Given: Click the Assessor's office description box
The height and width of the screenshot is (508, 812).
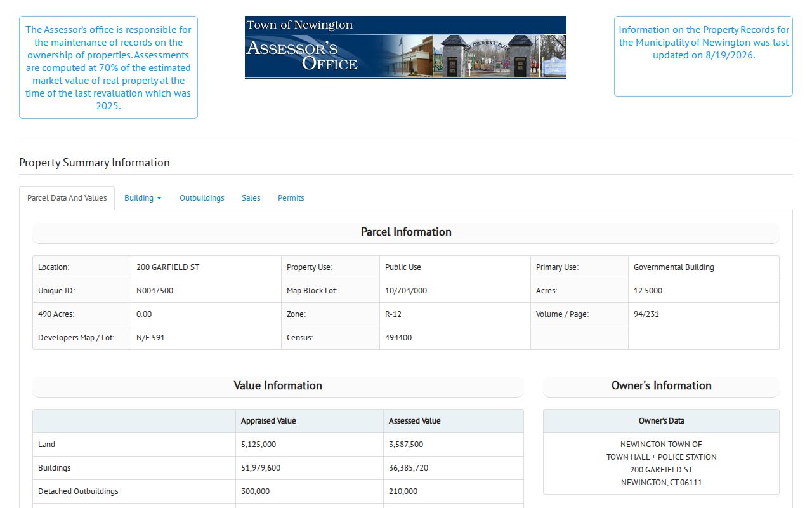Looking at the screenshot, I should point(108,67).
